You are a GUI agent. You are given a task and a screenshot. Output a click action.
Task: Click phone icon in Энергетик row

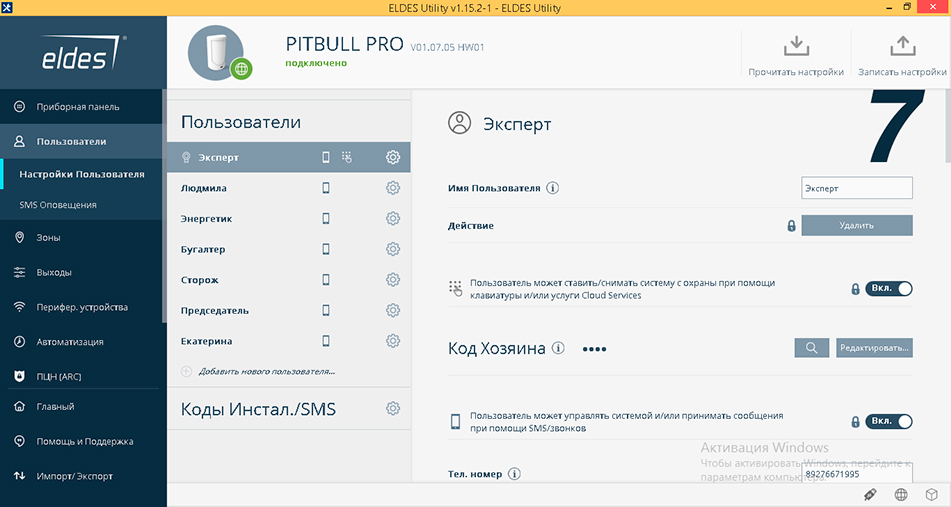click(326, 218)
